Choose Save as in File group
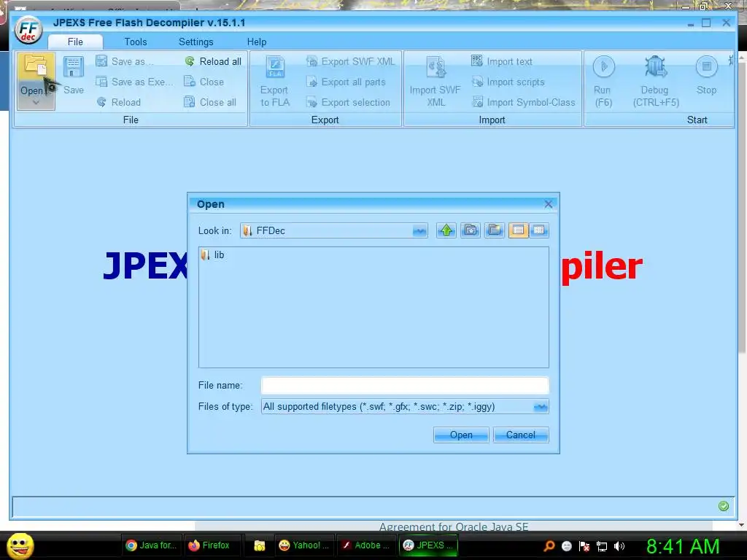The width and height of the screenshot is (747, 560). point(124,61)
